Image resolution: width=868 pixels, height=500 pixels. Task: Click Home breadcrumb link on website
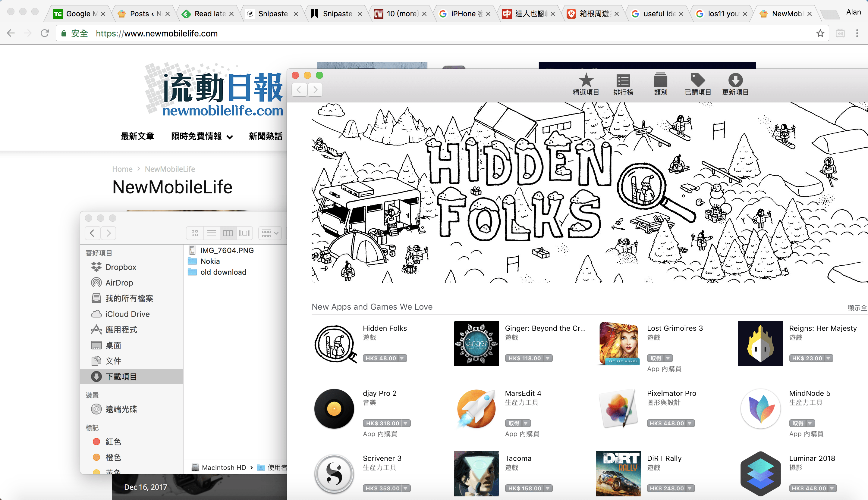122,169
